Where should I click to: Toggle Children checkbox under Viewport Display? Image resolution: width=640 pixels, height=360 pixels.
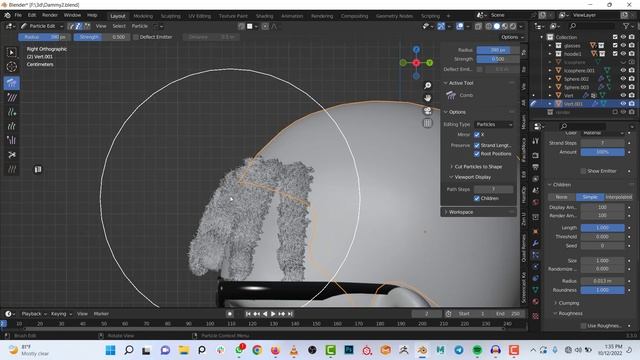tap(477, 198)
